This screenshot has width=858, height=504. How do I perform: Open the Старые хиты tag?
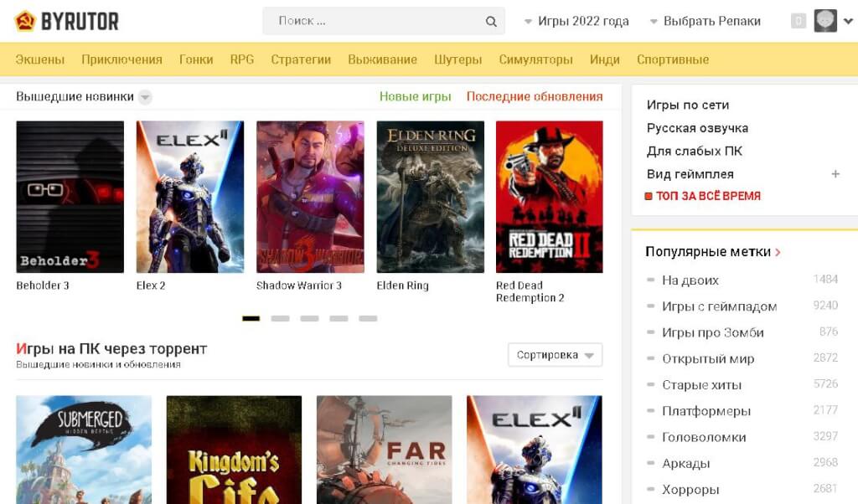point(701,385)
